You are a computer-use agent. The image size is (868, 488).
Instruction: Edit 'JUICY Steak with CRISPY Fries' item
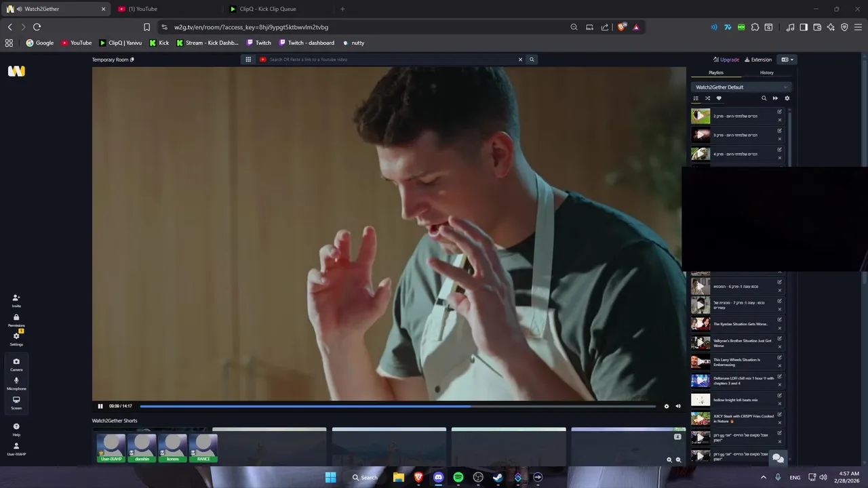click(779, 415)
